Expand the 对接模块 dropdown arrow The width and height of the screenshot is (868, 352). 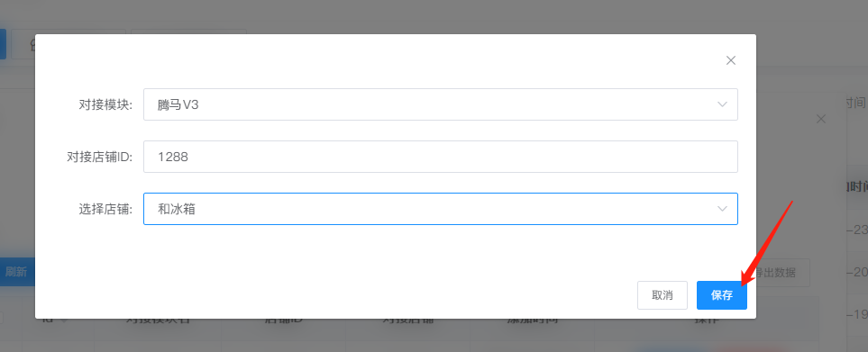(x=722, y=104)
